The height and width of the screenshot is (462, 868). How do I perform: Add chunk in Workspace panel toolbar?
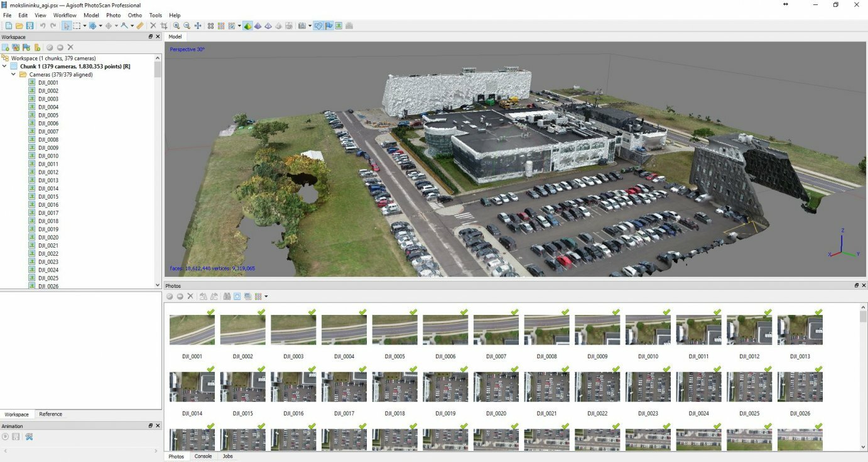point(6,47)
